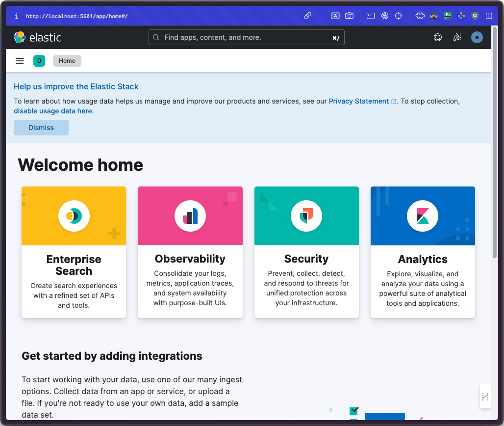Click 'Help us improve the Elastic Stack' heading

click(76, 86)
